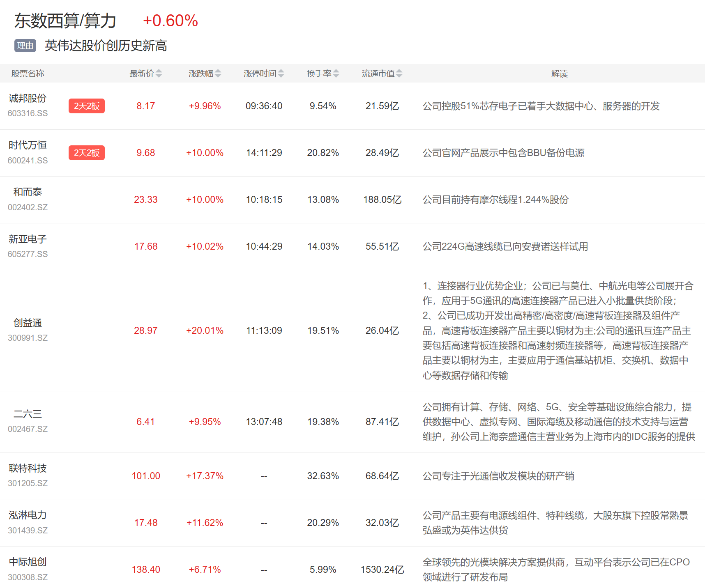705x588 pixels.
Task: Click 2天2板 badge for 诚邦股份
Action: [87, 106]
